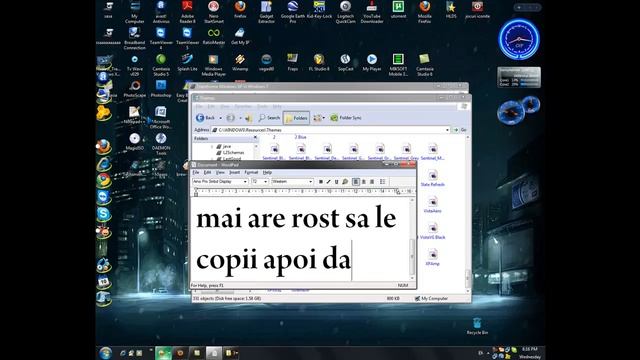Click the Search button in Explorer toolbar
640x360 pixels.
(x=269, y=118)
